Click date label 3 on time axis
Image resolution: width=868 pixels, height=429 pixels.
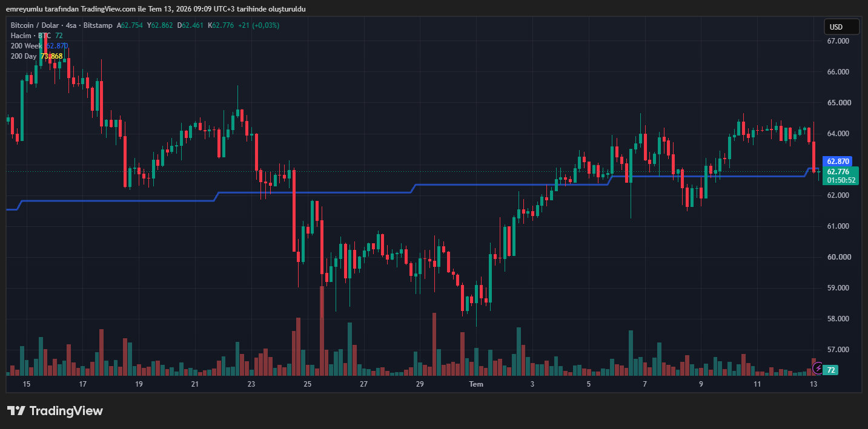532,384
